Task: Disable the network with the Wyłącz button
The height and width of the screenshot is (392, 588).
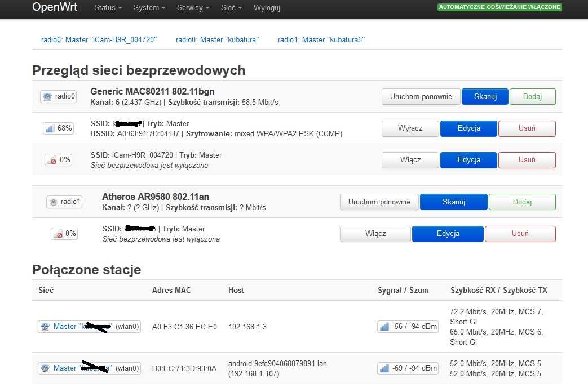Action: click(x=410, y=128)
